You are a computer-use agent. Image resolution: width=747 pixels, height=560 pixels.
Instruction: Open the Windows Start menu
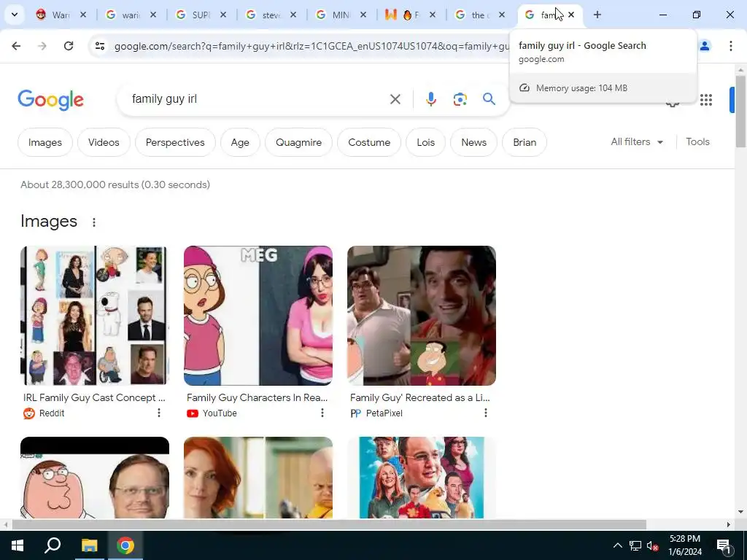pyautogui.click(x=18, y=545)
